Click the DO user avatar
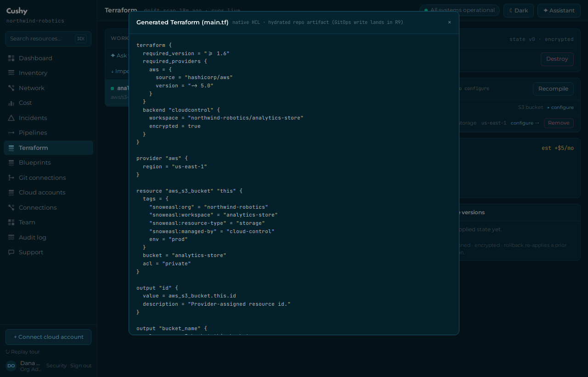The height and width of the screenshot is (377, 588). (x=11, y=366)
